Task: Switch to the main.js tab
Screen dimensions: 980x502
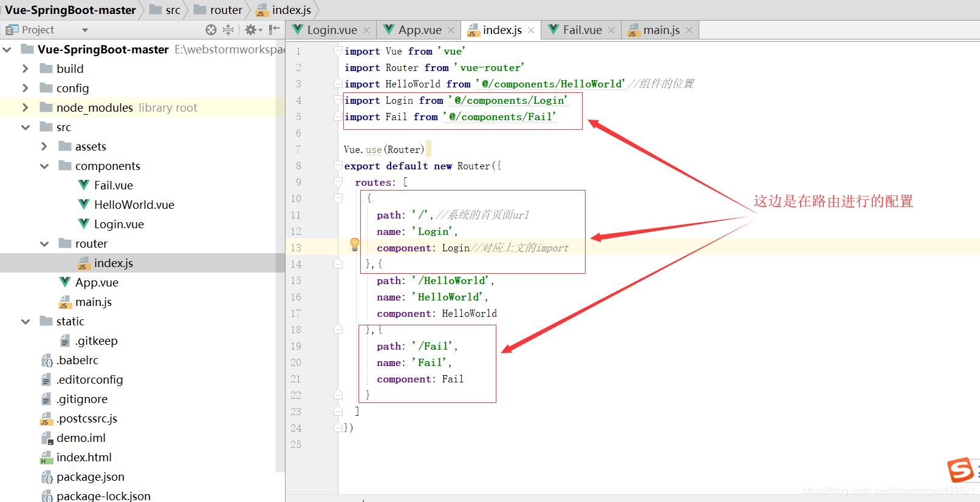Action: (x=661, y=30)
